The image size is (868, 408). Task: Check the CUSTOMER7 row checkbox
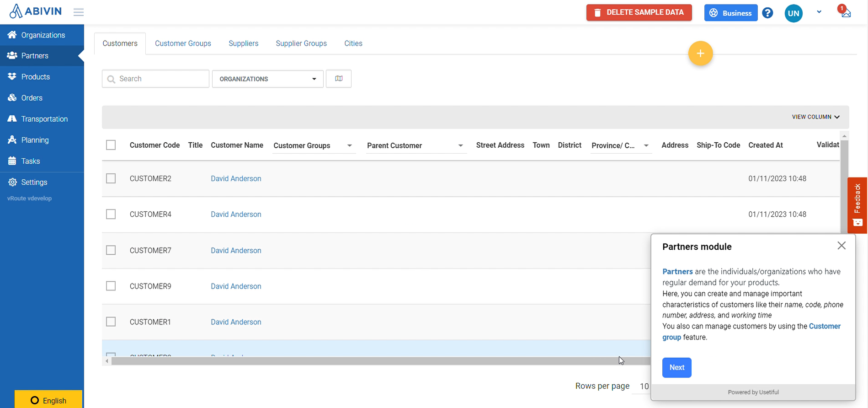pos(111,250)
